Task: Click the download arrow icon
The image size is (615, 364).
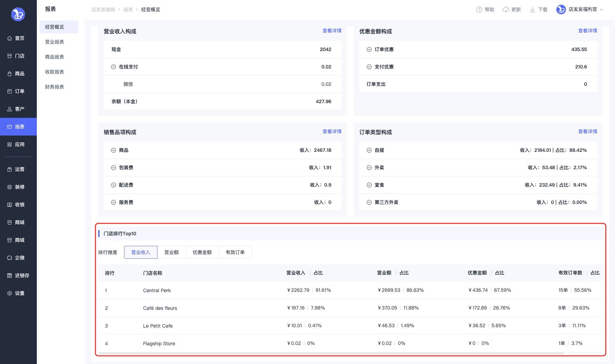Action: [532, 10]
